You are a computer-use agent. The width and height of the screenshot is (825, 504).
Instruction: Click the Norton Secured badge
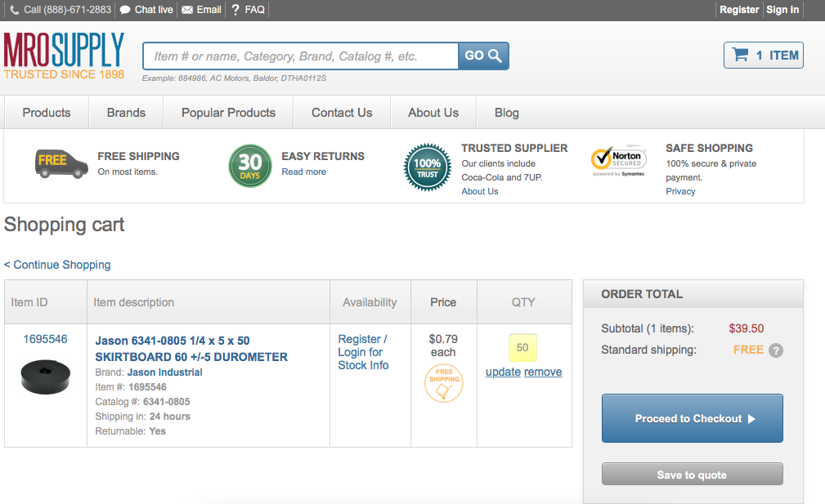pos(618,162)
